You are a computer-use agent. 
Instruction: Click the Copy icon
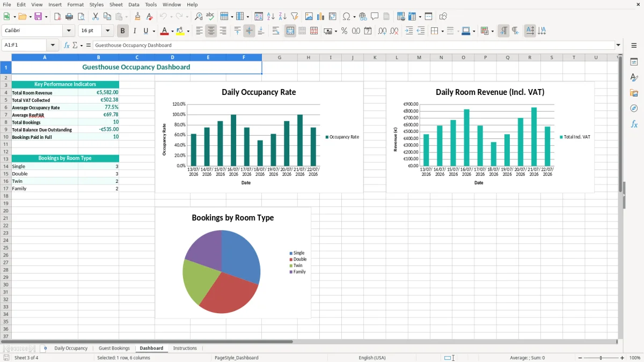click(x=107, y=17)
